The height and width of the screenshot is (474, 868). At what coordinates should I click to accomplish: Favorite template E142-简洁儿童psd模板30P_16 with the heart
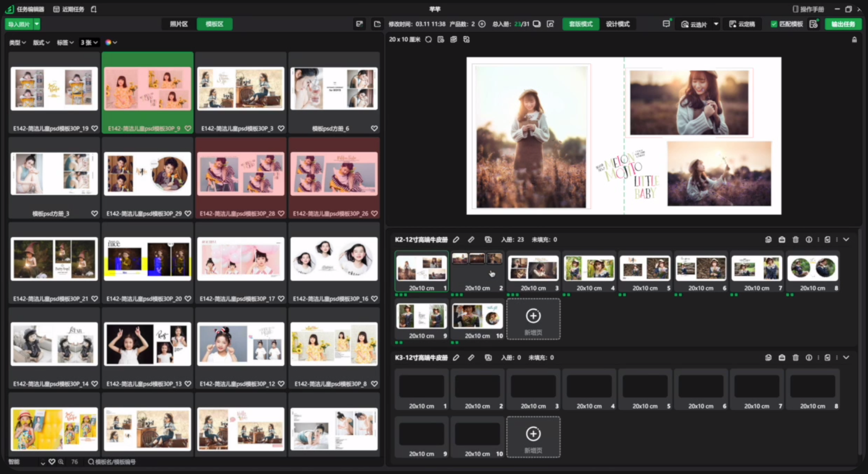(x=374, y=299)
